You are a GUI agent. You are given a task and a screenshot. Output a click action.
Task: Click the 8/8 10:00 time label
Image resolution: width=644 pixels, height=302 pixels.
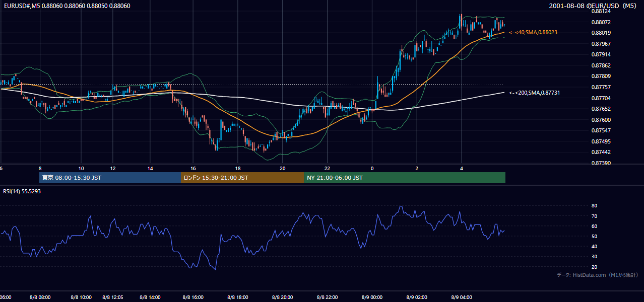click(x=81, y=297)
